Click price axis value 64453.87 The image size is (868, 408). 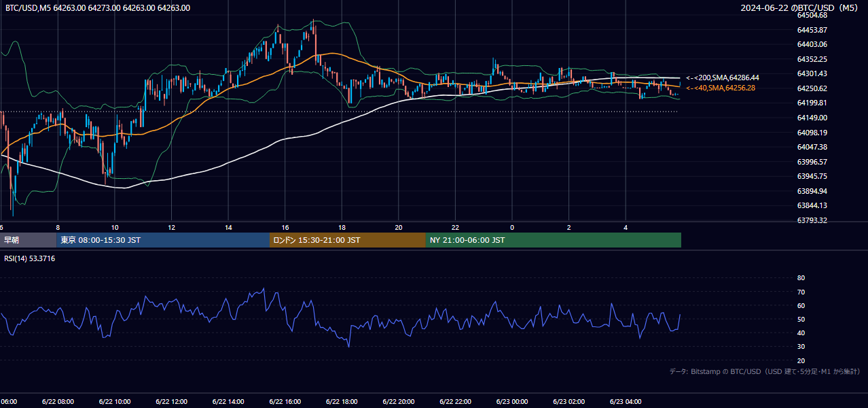coord(812,30)
